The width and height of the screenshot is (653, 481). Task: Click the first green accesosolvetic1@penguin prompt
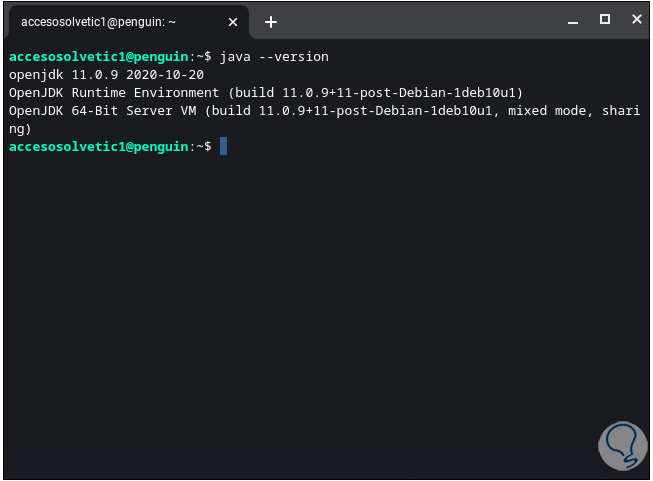pos(98,56)
